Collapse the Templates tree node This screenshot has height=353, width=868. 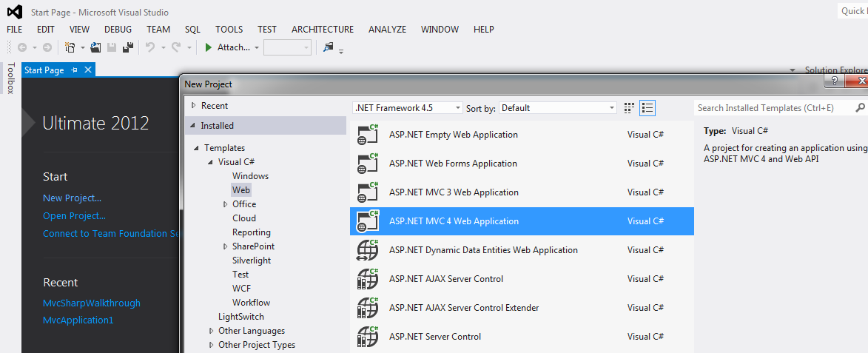(x=197, y=148)
